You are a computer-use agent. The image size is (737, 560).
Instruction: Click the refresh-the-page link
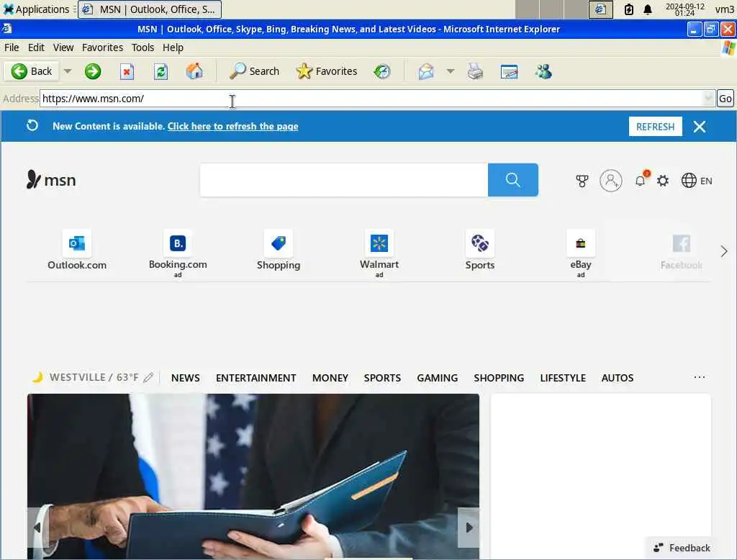point(232,127)
